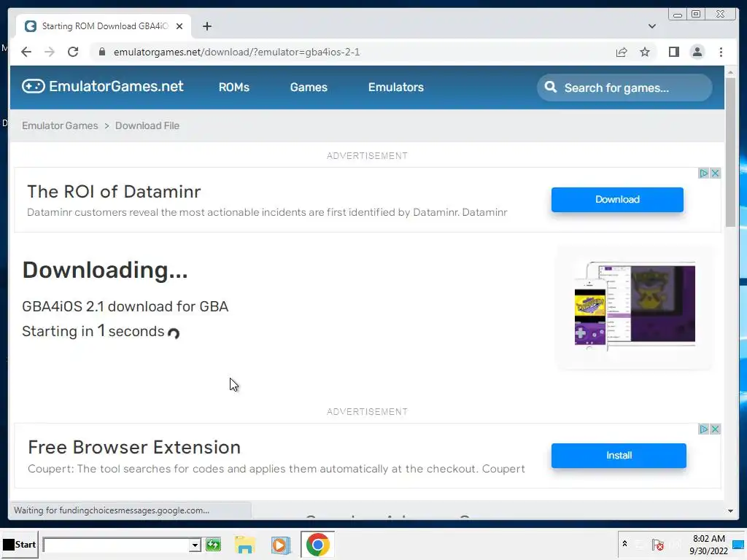Show hidden system tray icons
The height and width of the screenshot is (560, 747).
coord(624,544)
